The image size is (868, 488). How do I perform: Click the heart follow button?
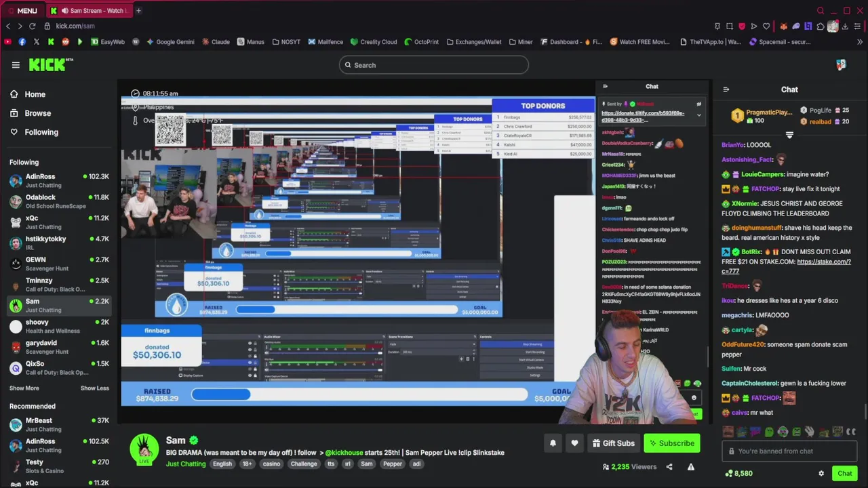pos(574,443)
